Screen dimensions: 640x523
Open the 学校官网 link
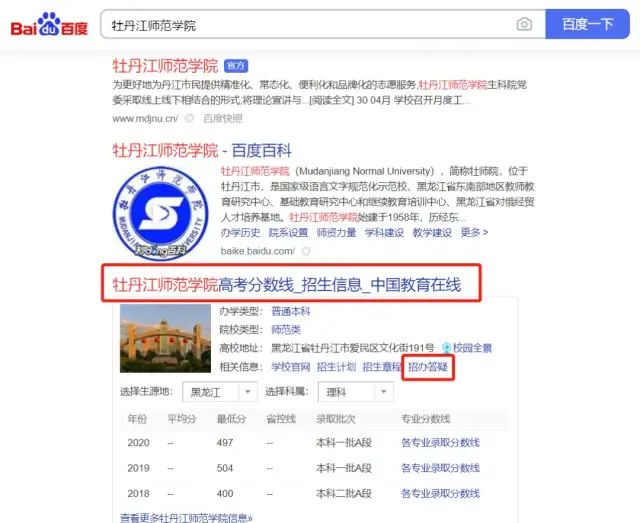coord(291,367)
